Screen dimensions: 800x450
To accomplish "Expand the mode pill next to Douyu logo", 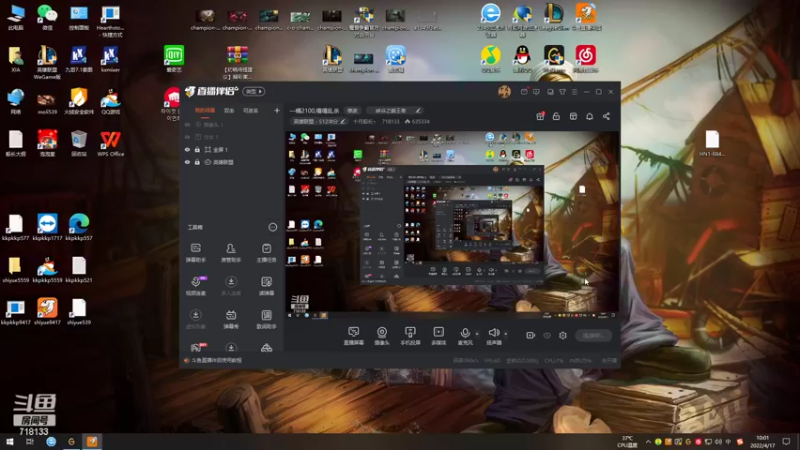I will point(254,92).
